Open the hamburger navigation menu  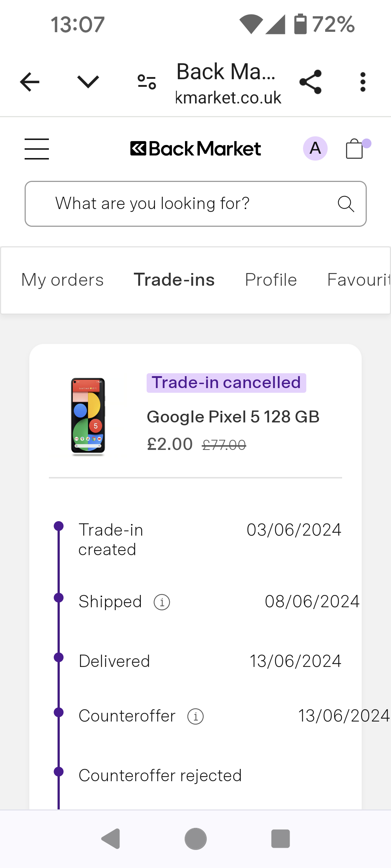tap(37, 149)
